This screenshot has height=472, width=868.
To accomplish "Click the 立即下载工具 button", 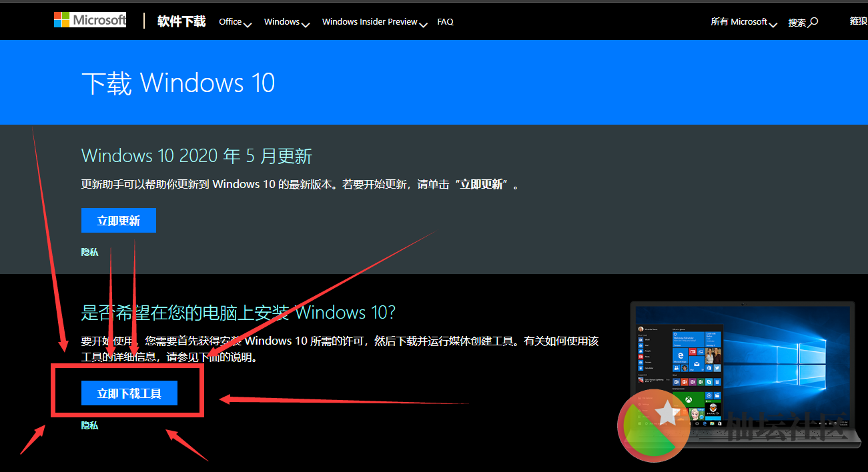I will pos(129,393).
